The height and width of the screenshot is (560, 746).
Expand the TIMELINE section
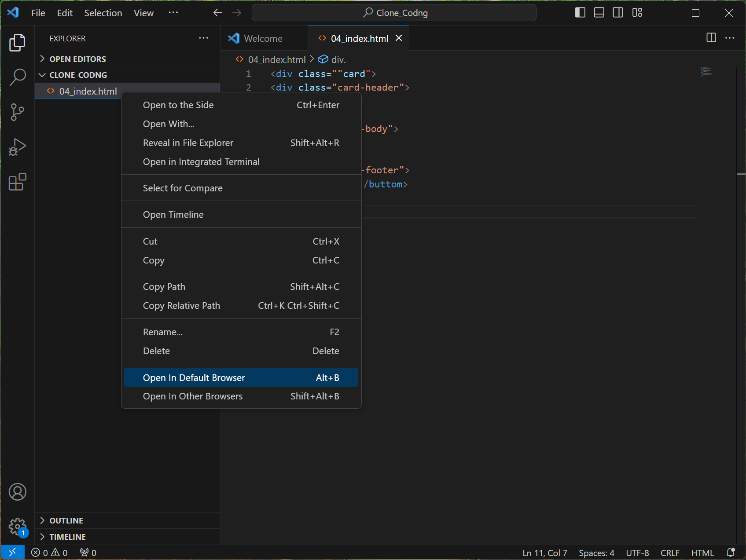(x=128, y=537)
